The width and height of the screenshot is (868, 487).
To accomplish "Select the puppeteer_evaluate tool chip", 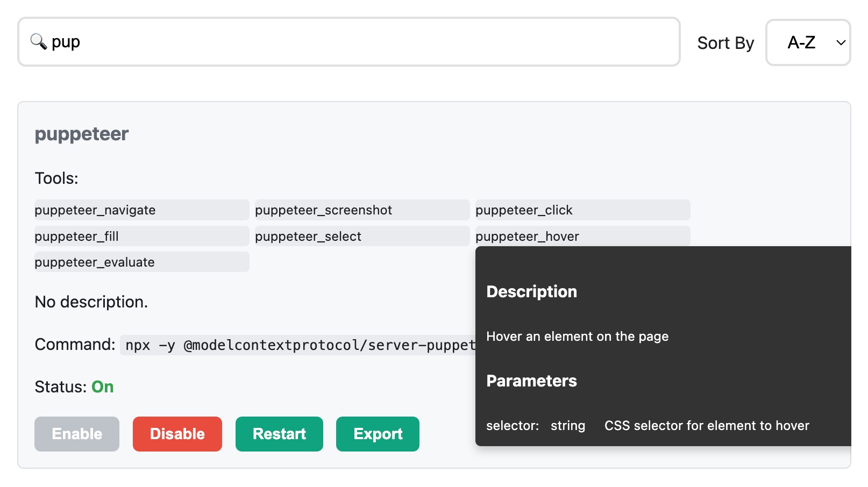I will pos(142,262).
